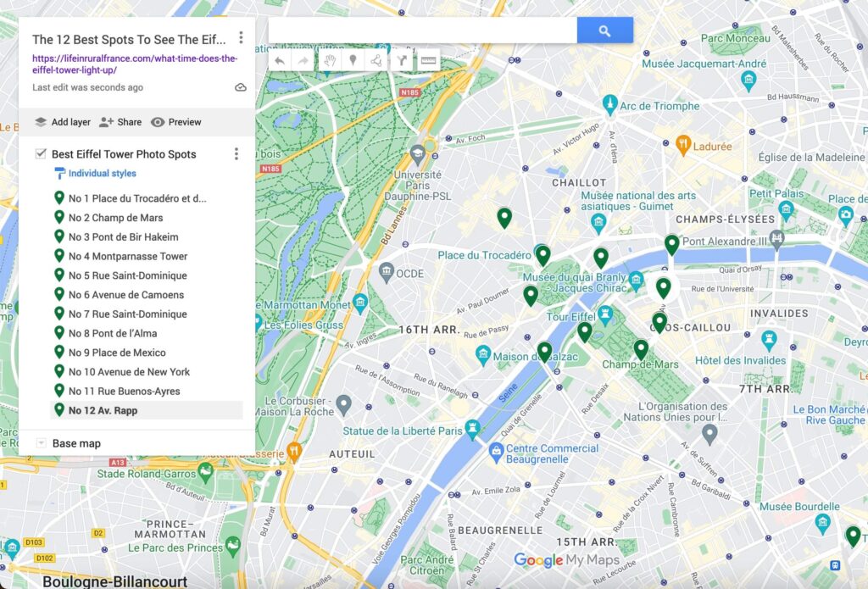Click the Musée Marmottan Monet icon
This screenshot has width=868, height=589.
[x=360, y=303]
